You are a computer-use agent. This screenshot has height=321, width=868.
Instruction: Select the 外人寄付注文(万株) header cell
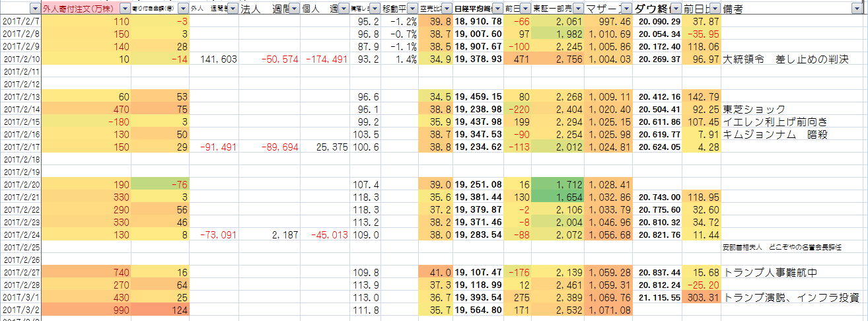[x=79, y=9]
